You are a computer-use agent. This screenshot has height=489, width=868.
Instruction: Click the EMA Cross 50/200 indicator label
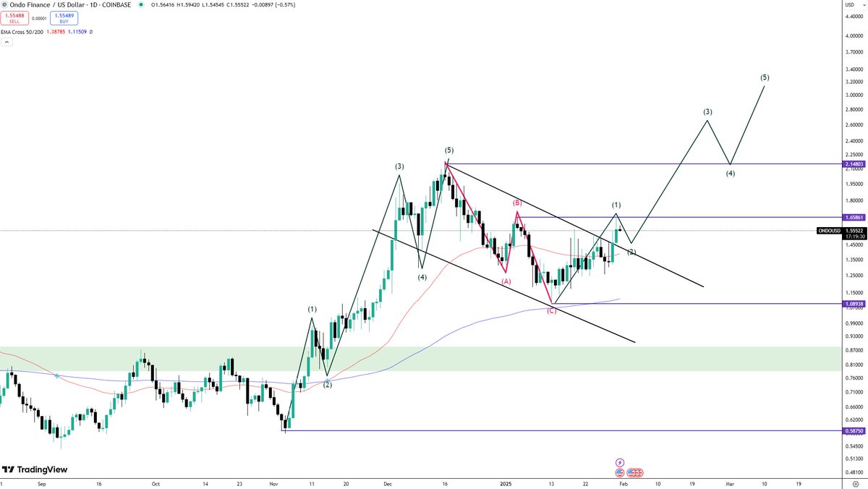point(22,33)
